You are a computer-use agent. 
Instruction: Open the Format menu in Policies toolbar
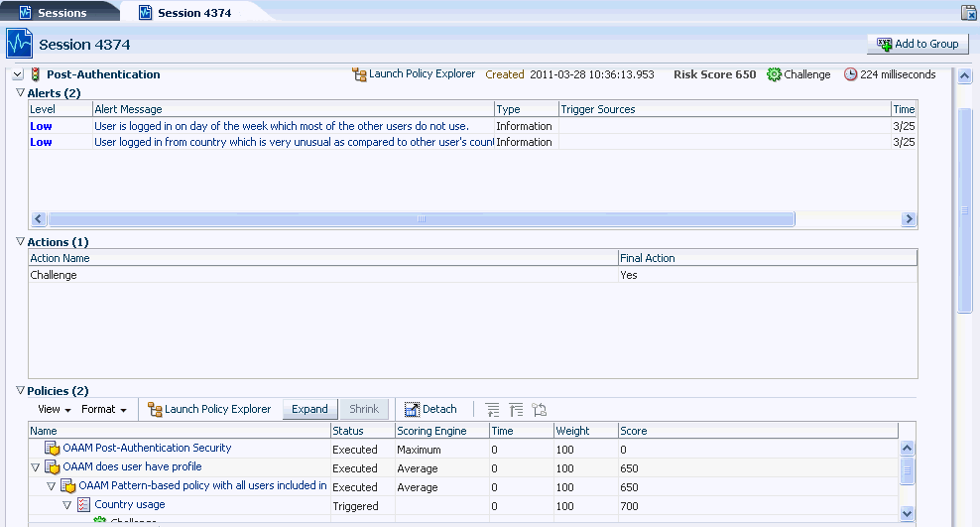(104, 409)
